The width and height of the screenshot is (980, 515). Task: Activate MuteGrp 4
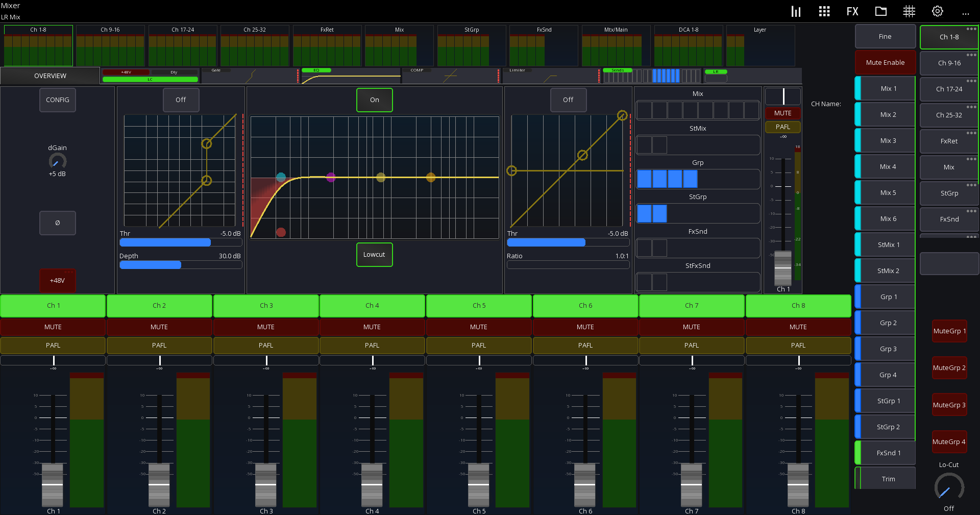click(949, 442)
